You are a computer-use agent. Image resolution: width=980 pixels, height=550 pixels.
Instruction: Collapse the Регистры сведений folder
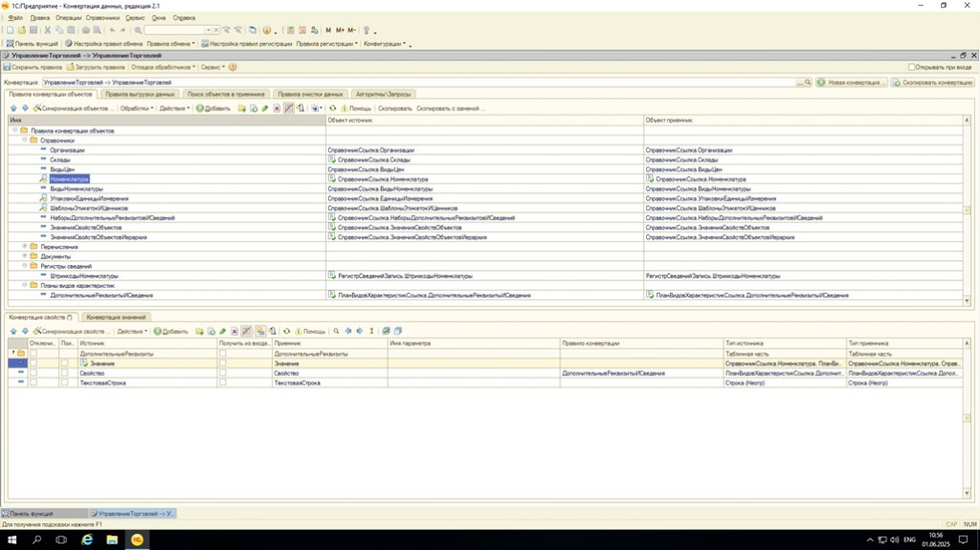[x=25, y=266]
